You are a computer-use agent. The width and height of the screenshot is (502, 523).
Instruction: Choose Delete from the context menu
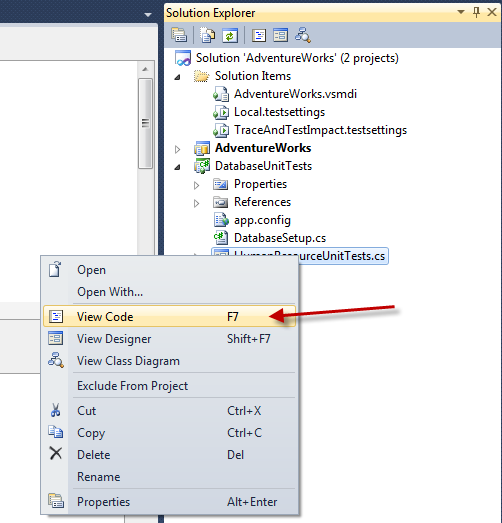pyautogui.click(x=169, y=455)
